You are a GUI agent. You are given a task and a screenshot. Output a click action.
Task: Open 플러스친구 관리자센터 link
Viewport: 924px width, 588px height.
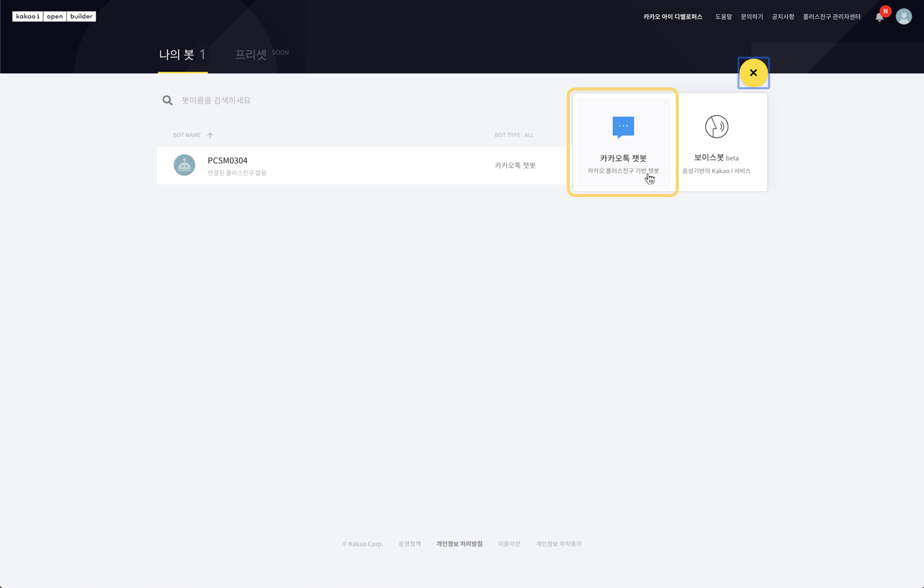click(832, 17)
